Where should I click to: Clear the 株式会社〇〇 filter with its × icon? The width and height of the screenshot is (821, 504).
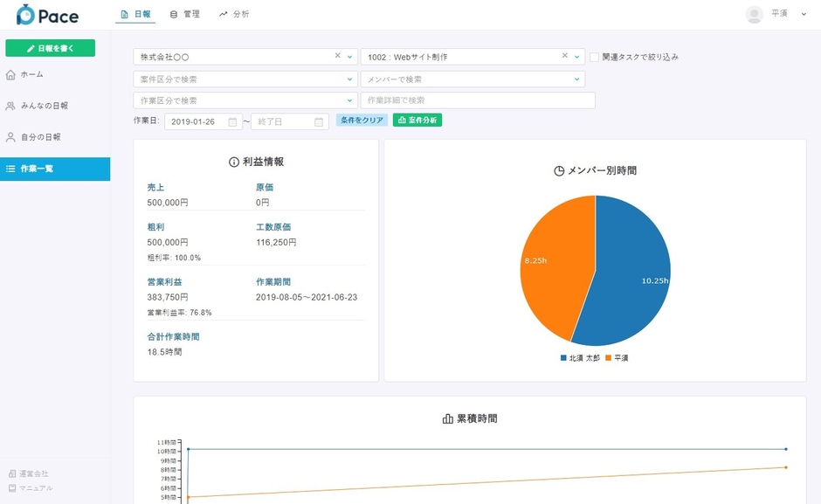tap(337, 54)
